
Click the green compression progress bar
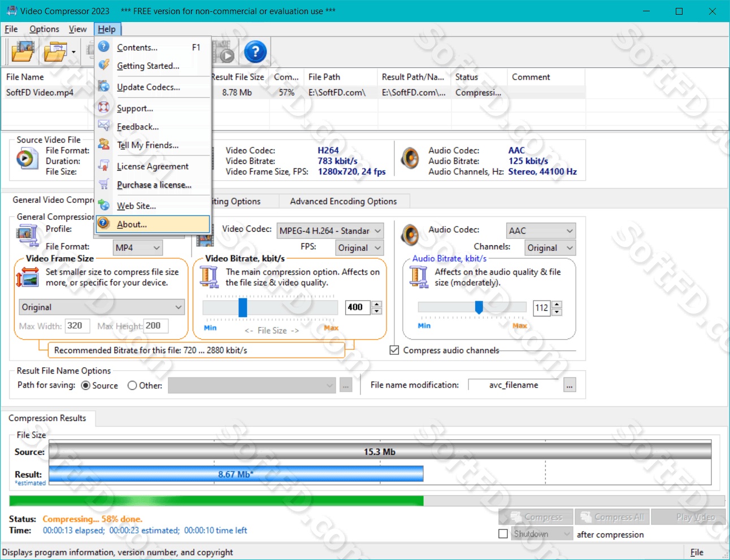pos(216,501)
